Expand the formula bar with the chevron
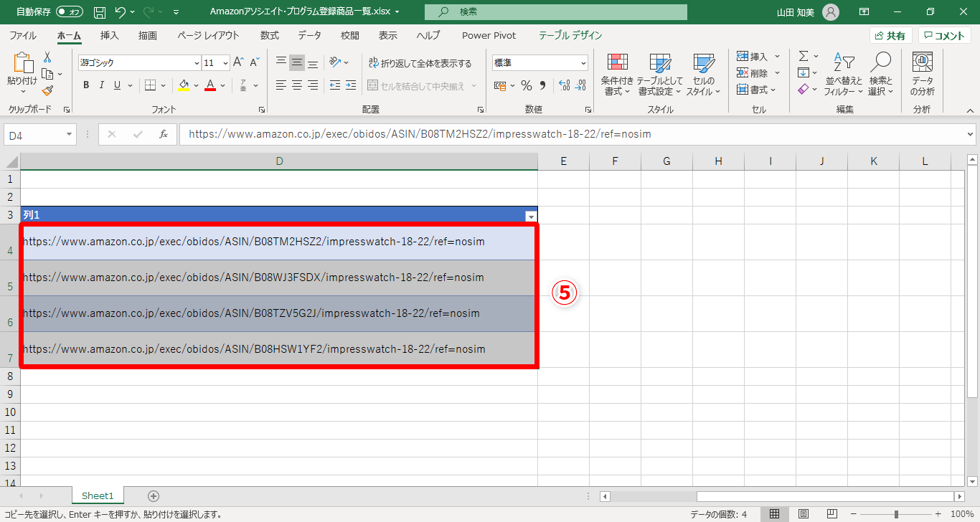 coord(971,134)
